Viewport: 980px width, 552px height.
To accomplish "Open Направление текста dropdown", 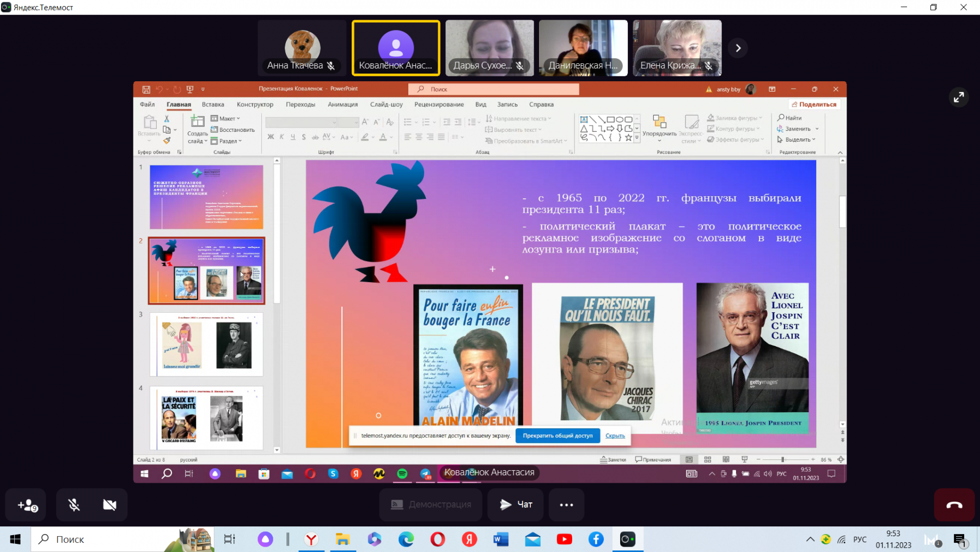I will click(x=519, y=119).
